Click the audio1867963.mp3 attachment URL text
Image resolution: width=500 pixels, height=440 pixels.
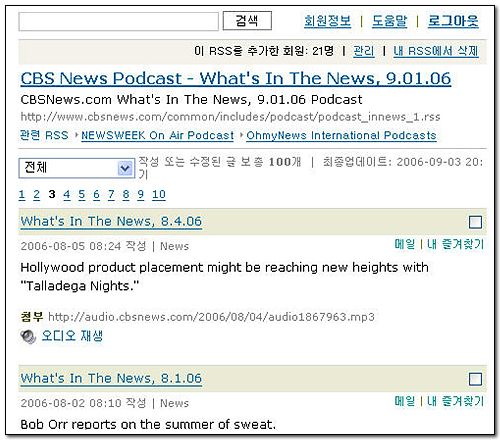point(211,317)
